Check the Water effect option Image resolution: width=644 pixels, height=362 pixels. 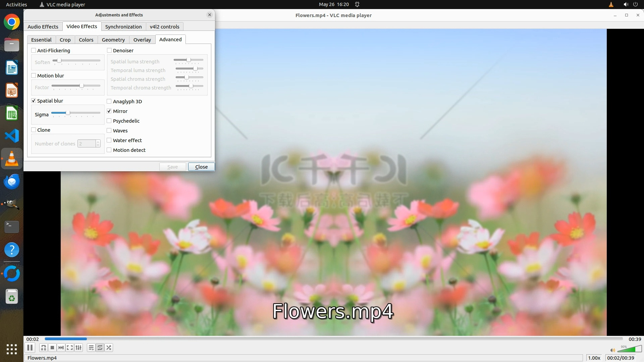tap(109, 140)
